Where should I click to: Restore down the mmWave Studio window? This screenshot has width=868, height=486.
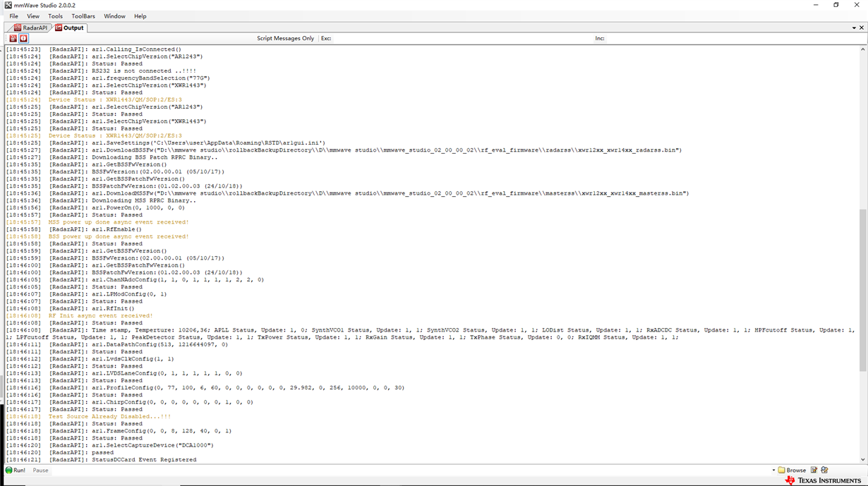tap(836, 5)
